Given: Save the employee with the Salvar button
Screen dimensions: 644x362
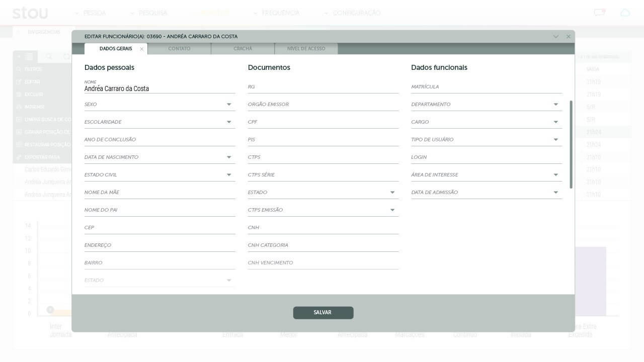Looking at the screenshot, I should coord(323,313).
